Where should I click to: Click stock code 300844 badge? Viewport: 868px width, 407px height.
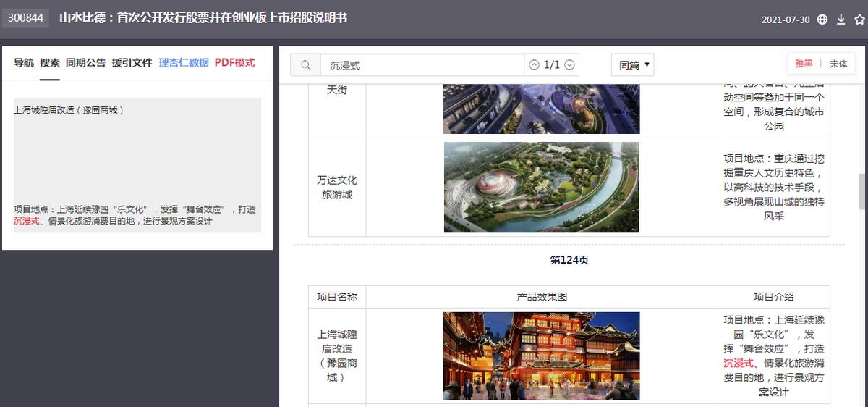[27, 17]
